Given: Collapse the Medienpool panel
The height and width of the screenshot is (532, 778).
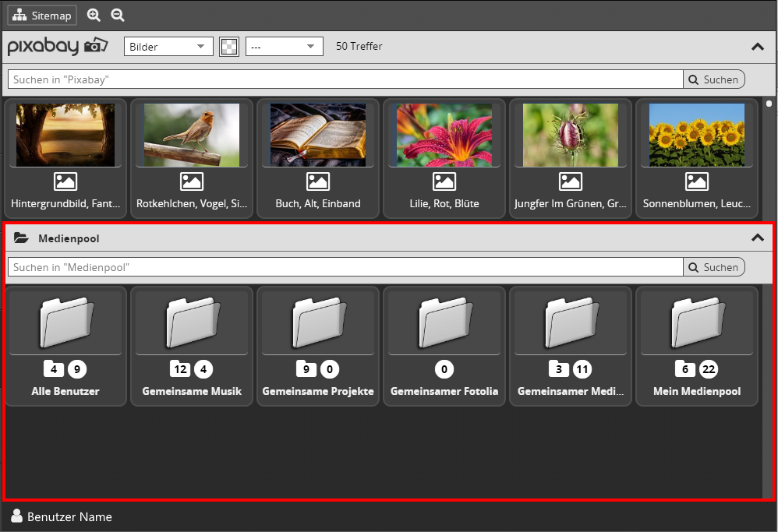Looking at the screenshot, I should click(757, 238).
